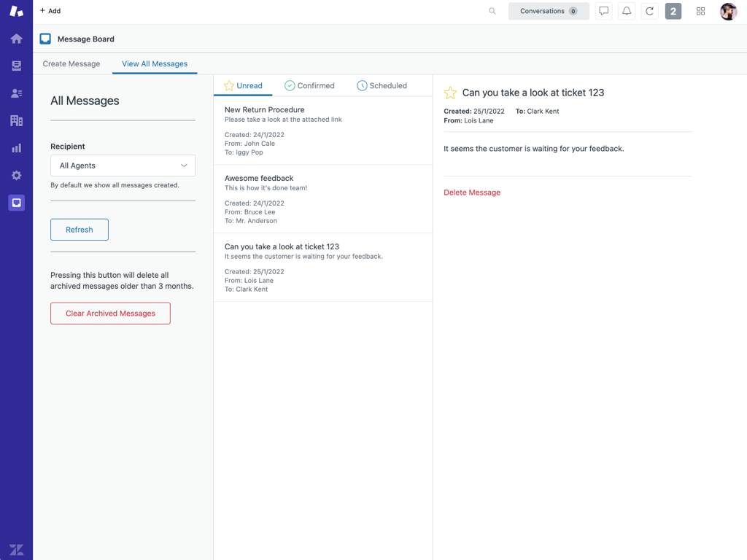Star the message 'Can you take a look at ticket 123'

point(450,93)
